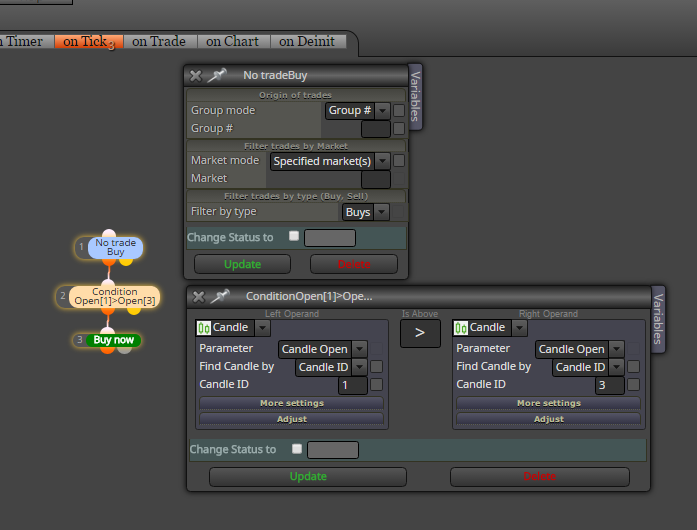Screen dimensions: 697x530
Task: Select the Condition Open[1]>Open[3] block
Action: 115,297
